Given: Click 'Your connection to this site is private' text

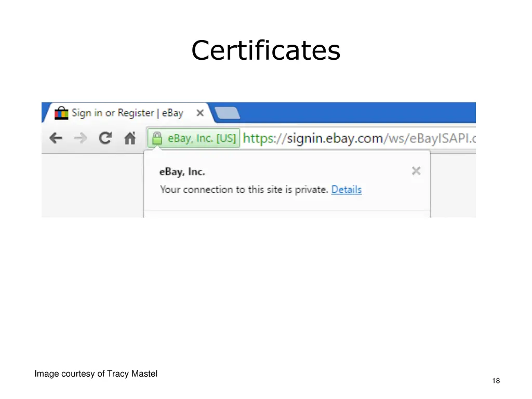Looking at the screenshot, I should pos(244,189).
